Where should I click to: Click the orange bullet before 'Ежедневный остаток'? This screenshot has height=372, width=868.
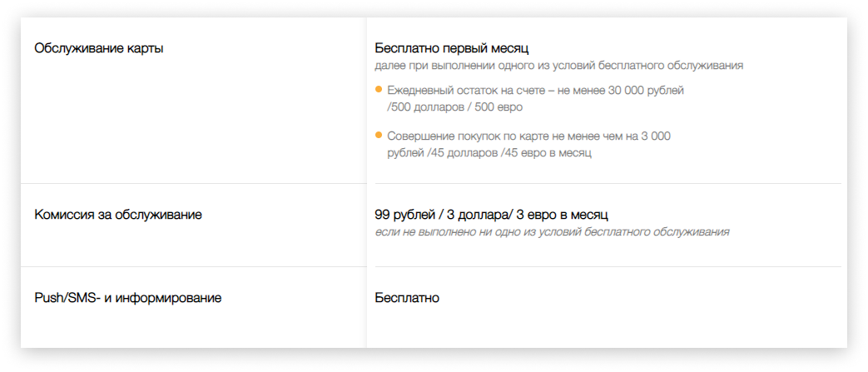379,89
